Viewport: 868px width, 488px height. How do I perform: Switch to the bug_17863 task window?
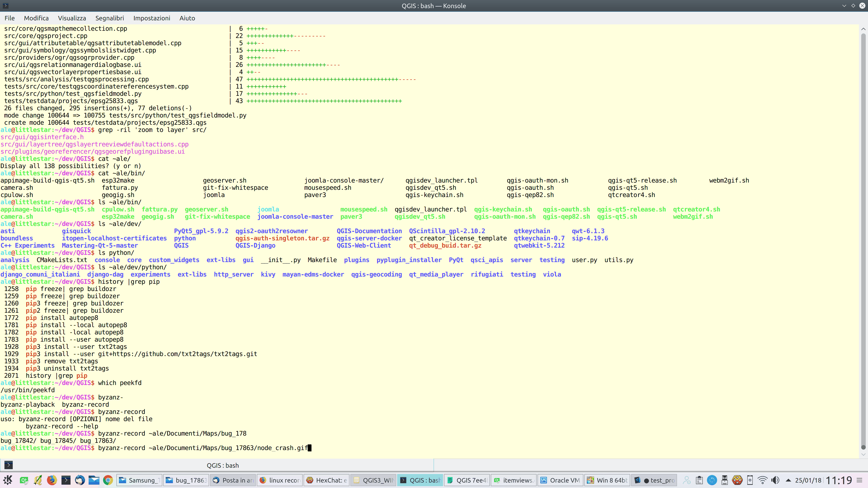(x=186, y=480)
